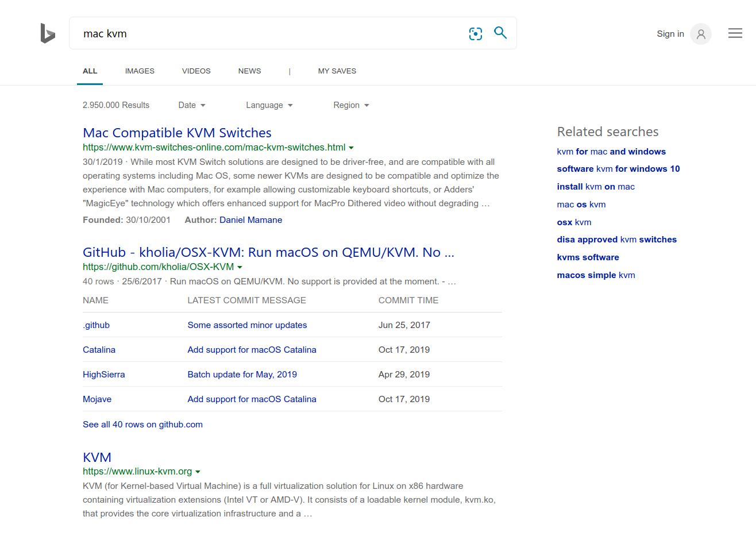Switch to the ALL tab
This screenshot has width=756, height=536.
pos(90,71)
